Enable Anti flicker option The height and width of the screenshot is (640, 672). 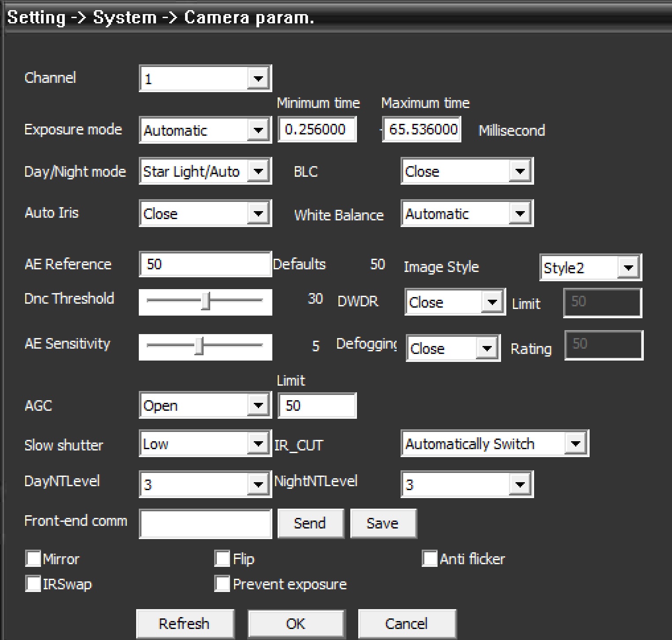pos(430,558)
